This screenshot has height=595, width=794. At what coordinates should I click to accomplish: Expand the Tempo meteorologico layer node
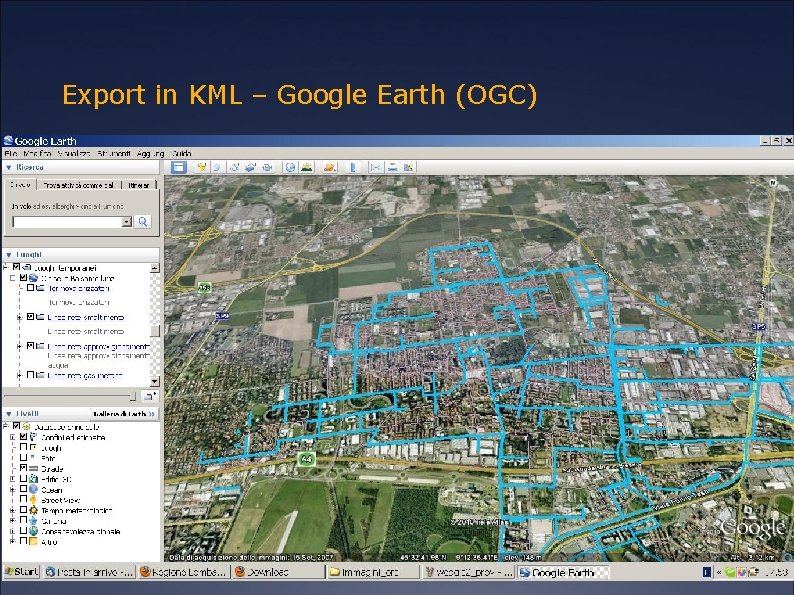pyautogui.click(x=12, y=510)
